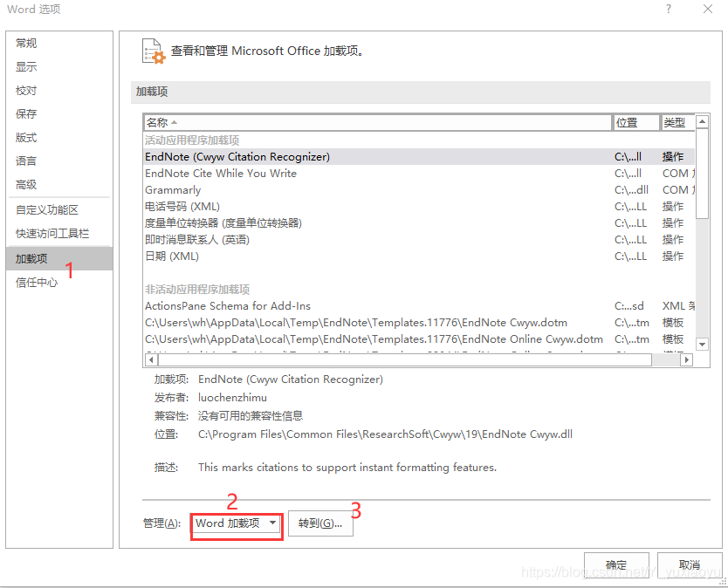Click 取消 to cancel the dialog
This screenshot has width=728, height=588.
pyautogui.click(x=689, y=564)
